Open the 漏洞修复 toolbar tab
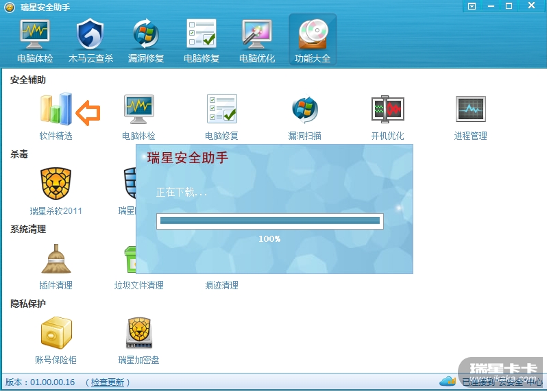This screenshot has width=549, height=392. pyautogui.click(x=146, y=41)
